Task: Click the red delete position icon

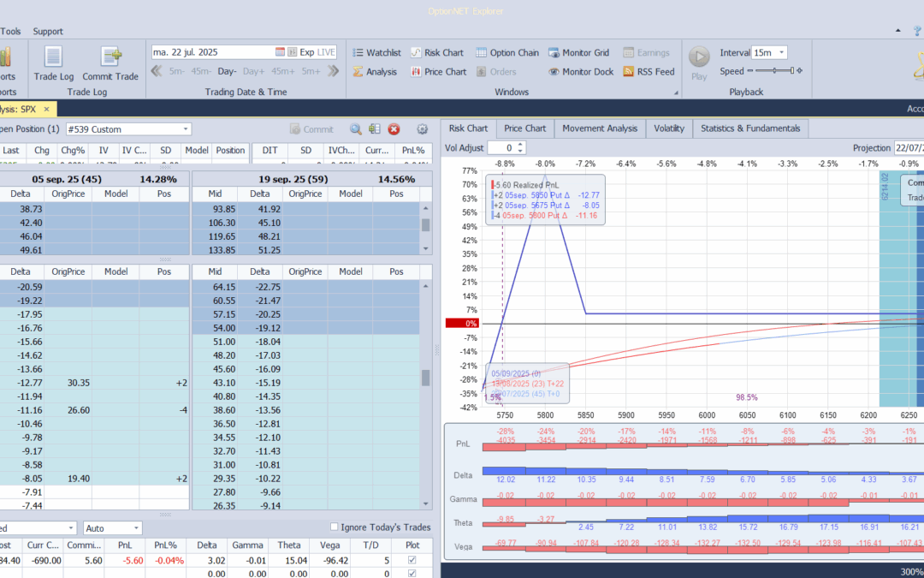Action: pos(394,129)
